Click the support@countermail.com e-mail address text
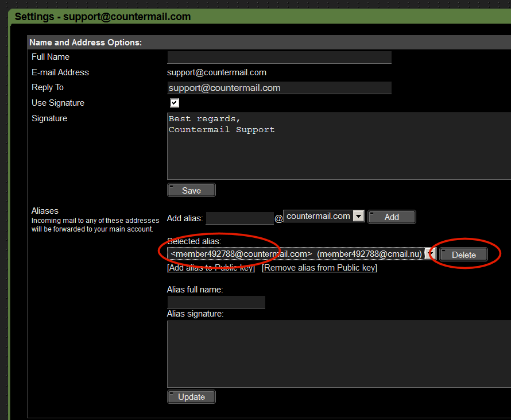The width and height of the screenshot is (511, 420). point(216,72)
